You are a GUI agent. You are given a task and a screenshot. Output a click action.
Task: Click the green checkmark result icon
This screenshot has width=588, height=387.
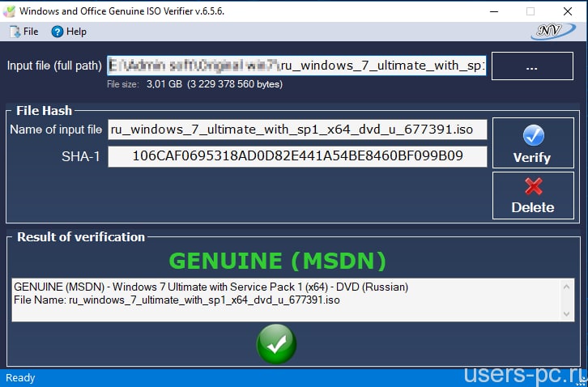(x=276, y=344)
